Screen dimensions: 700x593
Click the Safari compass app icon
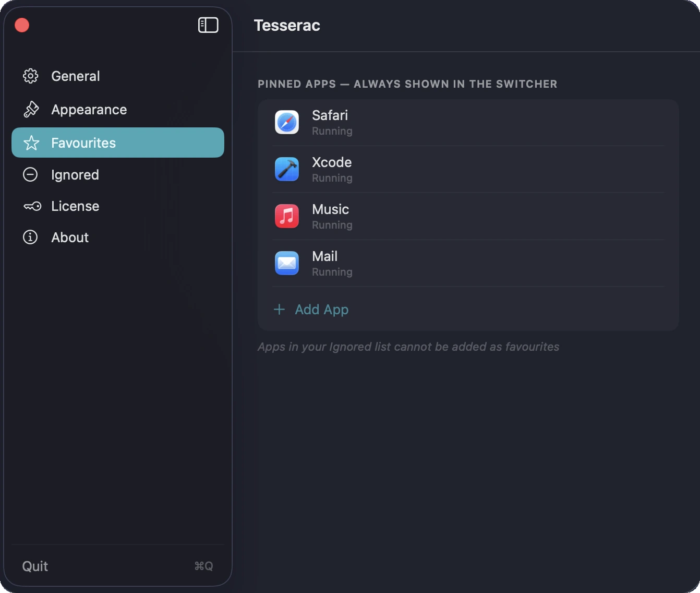[x=287, y=122]
